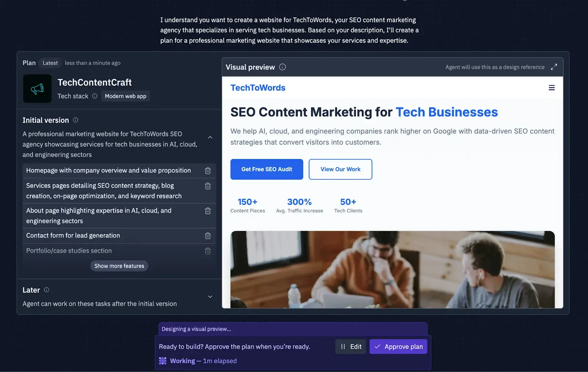Collapse the Initial version section chevron
This screenshot has height=372, width=588.
point(210,137)
